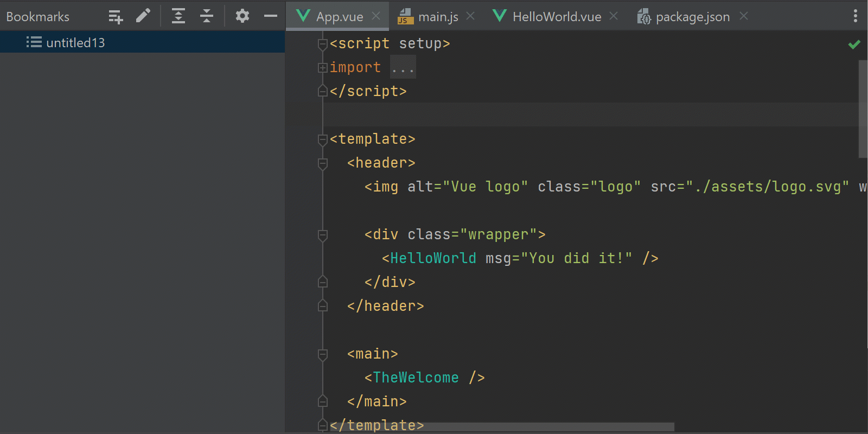The image size is (868, 434).
Task: Hide the Bookmarks tool window
Action: point(271,16)
